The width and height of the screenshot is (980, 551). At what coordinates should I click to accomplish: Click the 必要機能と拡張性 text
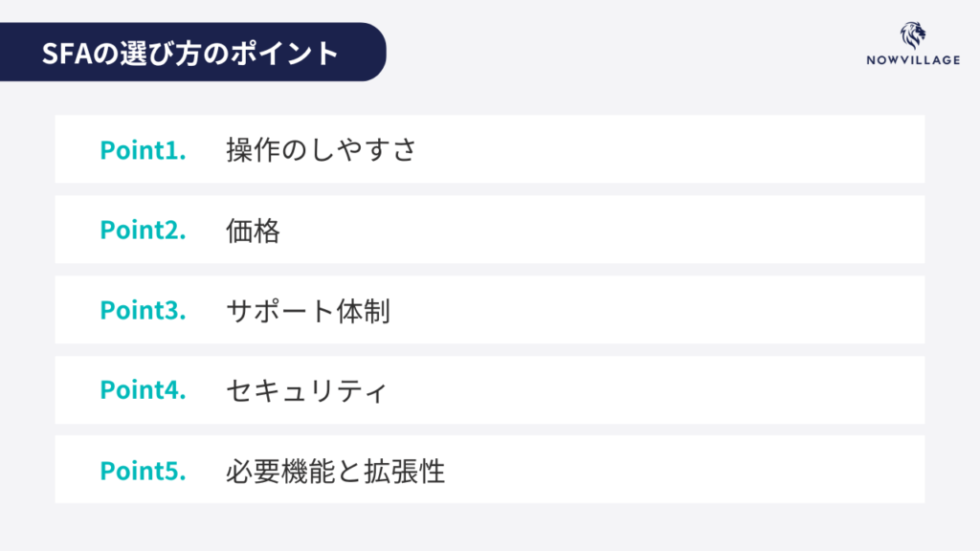click(336, 471)
